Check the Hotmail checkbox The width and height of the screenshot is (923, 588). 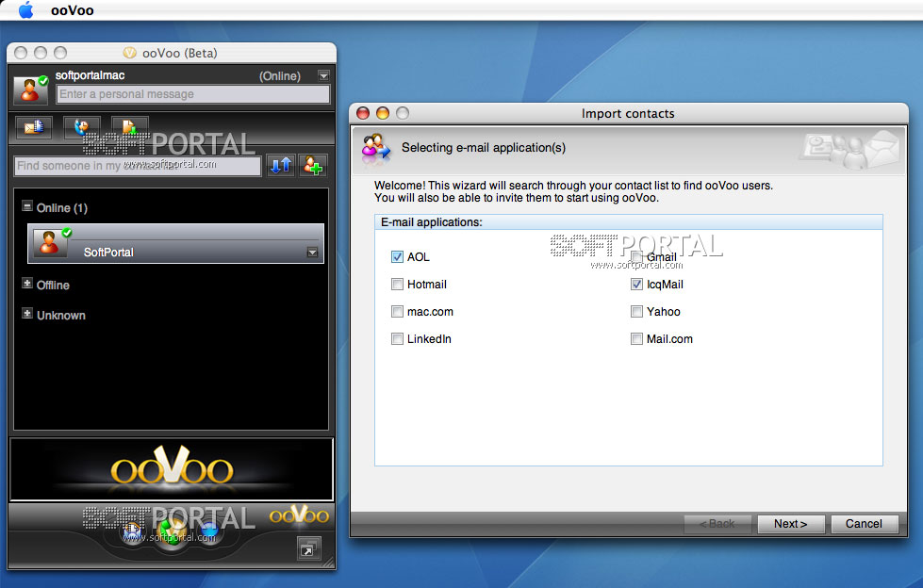coord(397,285)
